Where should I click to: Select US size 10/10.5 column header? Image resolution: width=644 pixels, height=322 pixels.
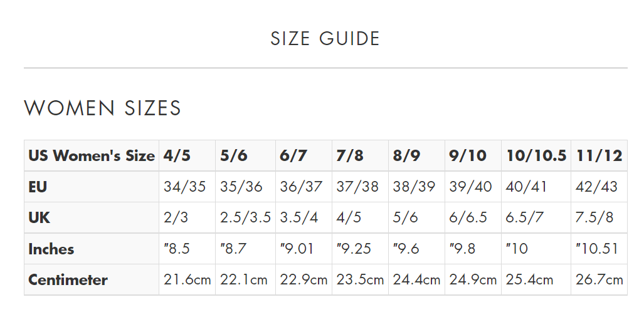click(x=536, y=156)
